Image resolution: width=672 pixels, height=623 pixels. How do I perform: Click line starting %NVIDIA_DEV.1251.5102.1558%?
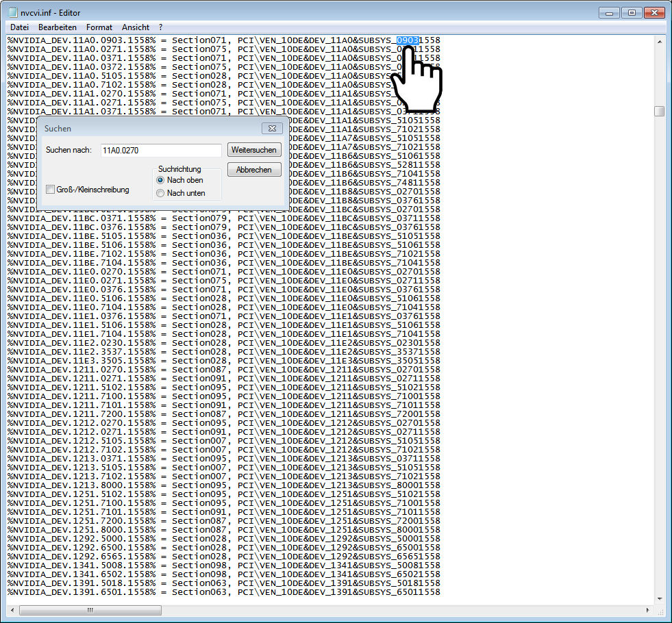click(224, 494)
